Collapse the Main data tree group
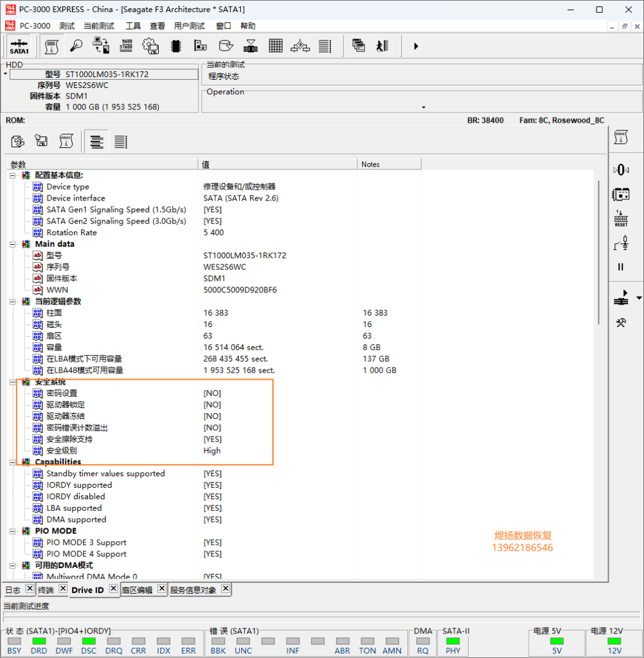644x658 pixels. point(13,244)
